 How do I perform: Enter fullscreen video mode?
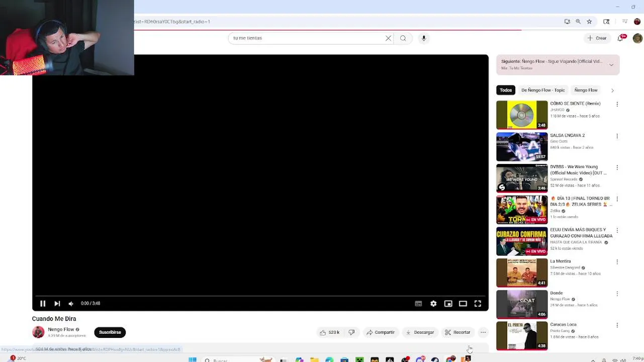(478, 304)
